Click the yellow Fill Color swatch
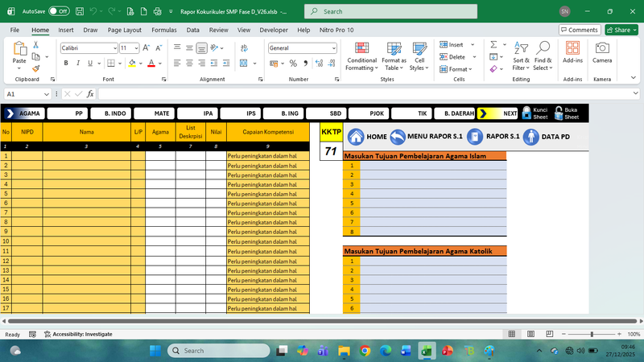 (x=133, y=64)
